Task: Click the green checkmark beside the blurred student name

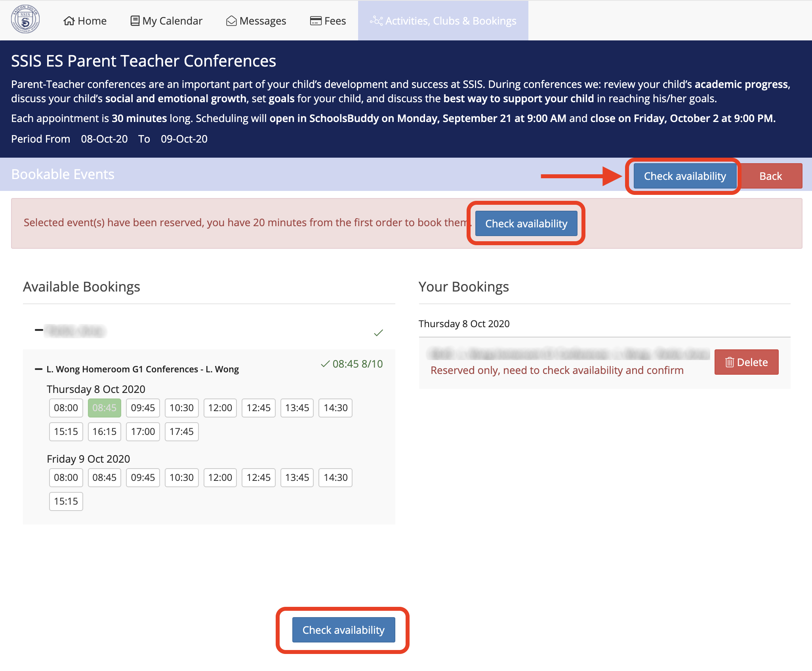Action: click(x=378, y=333)
